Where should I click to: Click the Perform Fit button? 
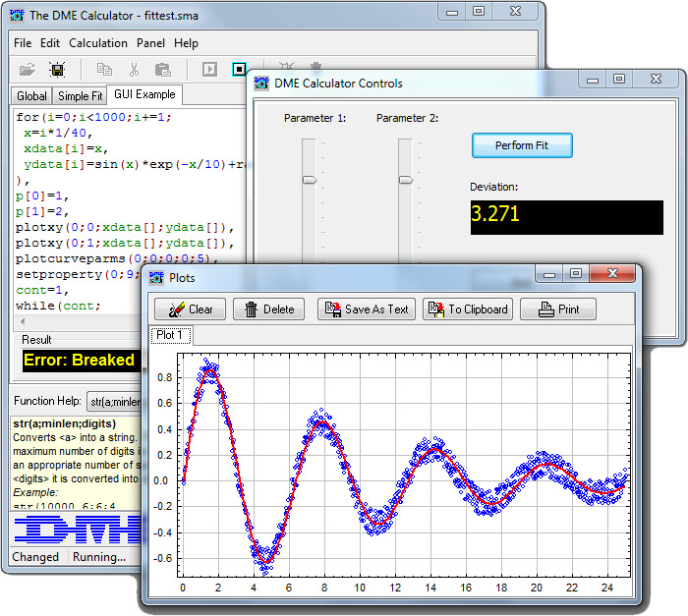(522, 145)
